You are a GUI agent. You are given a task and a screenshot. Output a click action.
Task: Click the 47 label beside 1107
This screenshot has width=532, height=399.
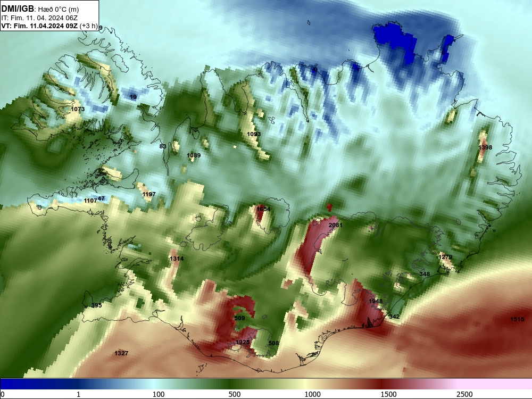pos(101,198)
